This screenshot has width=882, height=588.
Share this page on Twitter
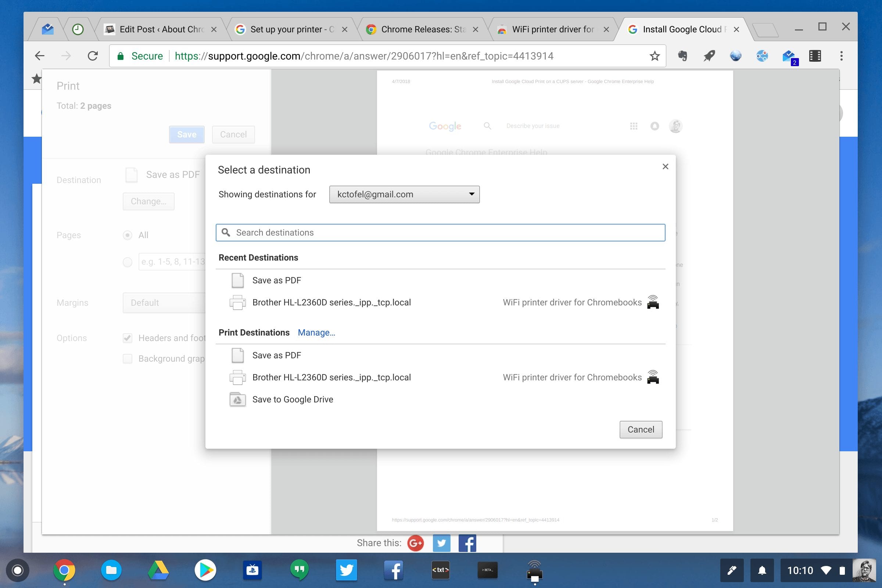click(x=441, y=543)
